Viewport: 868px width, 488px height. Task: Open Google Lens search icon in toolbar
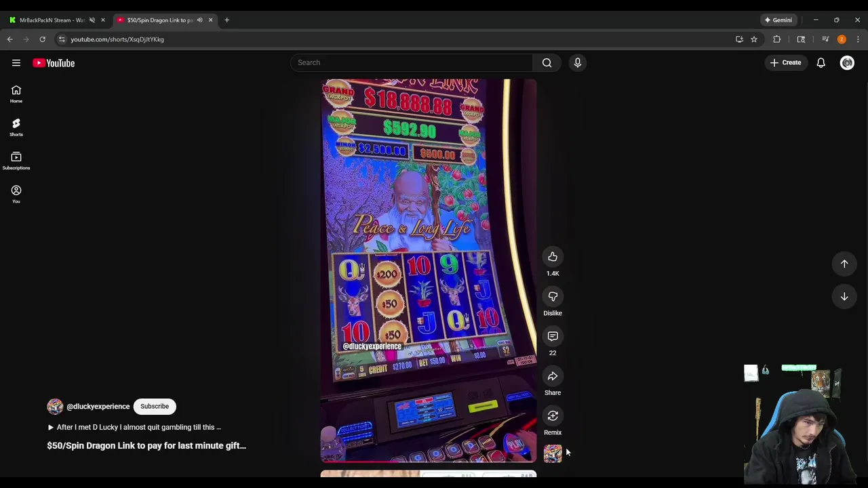801,39
